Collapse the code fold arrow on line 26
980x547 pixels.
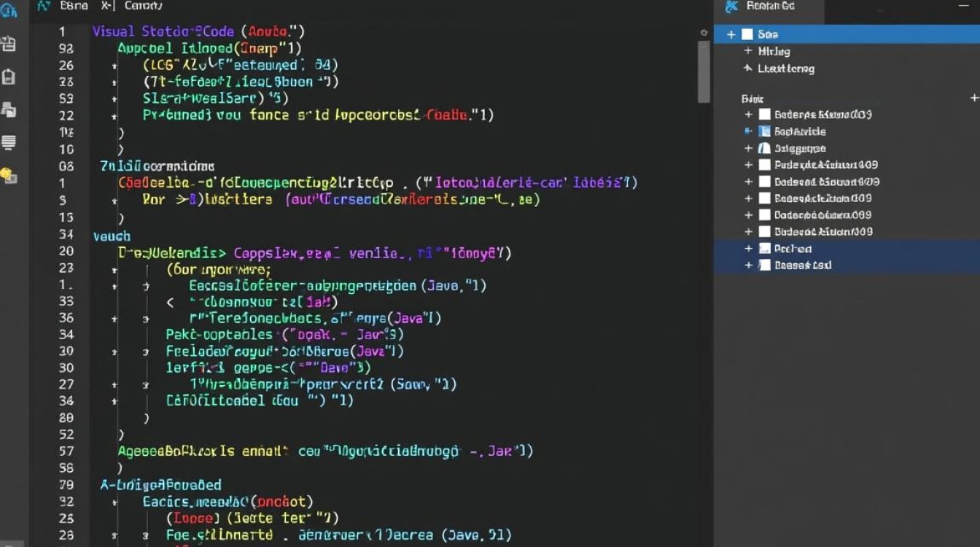(x=114, y=65)
